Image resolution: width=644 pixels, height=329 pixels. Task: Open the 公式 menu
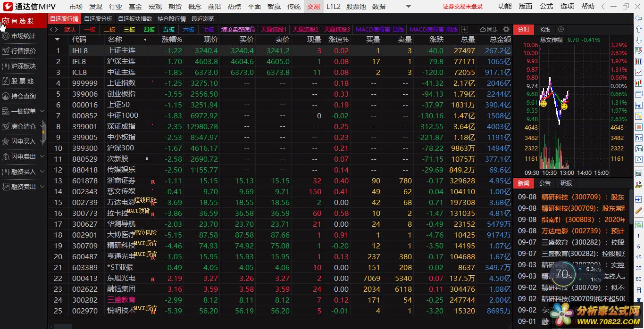click(x=546, y=6)
